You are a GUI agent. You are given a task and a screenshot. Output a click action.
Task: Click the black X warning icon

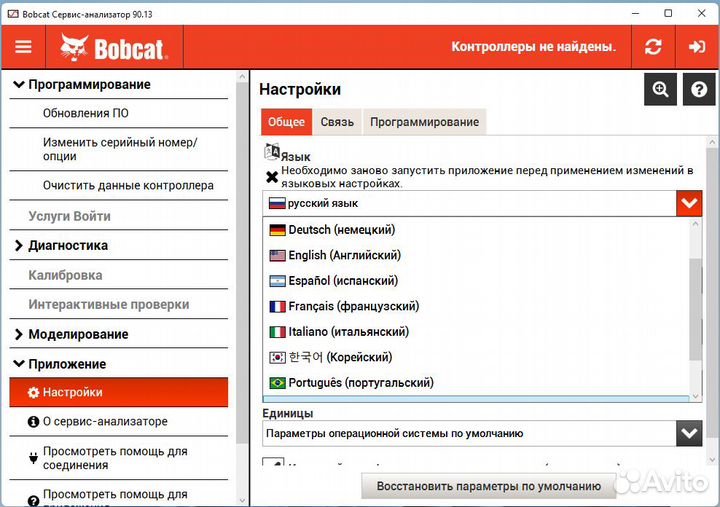[272, 177]
